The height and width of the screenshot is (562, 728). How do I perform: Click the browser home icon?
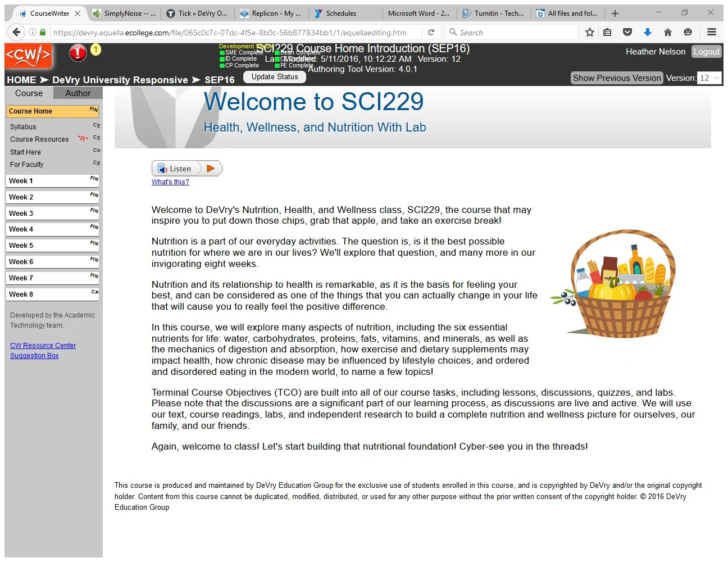[667, 32]
